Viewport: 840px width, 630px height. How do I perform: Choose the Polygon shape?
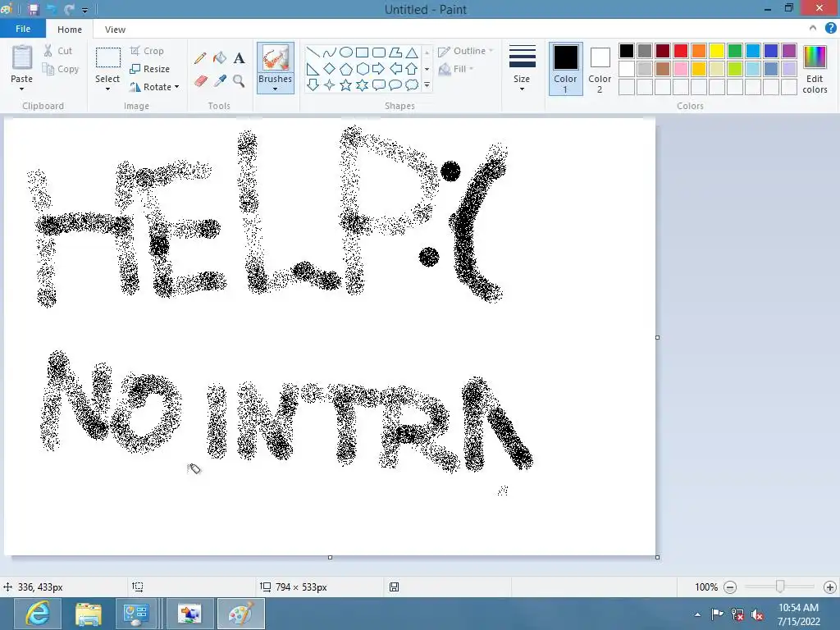point(395,52)
